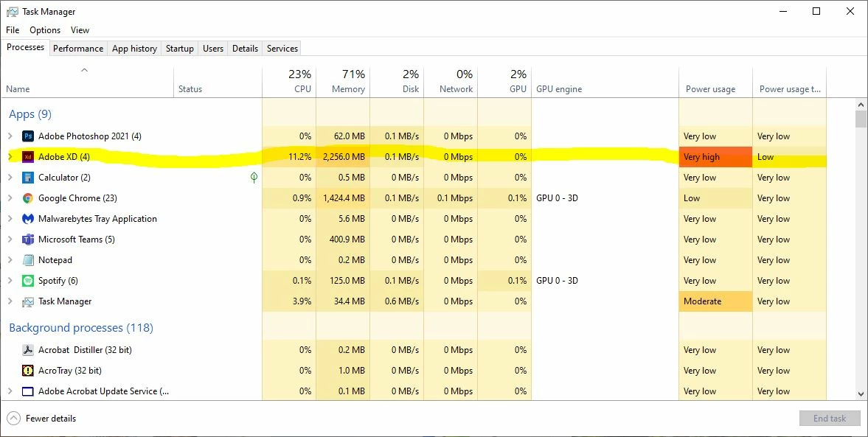This screenshot has height=437, width=868.
Task: Click the green leaf suspended status icon
Action: [254, 177]
